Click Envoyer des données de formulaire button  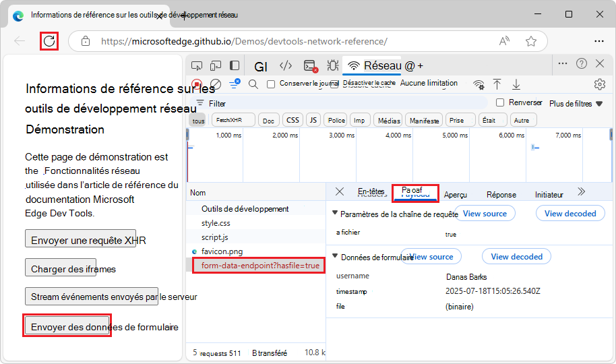coord(67,326)
